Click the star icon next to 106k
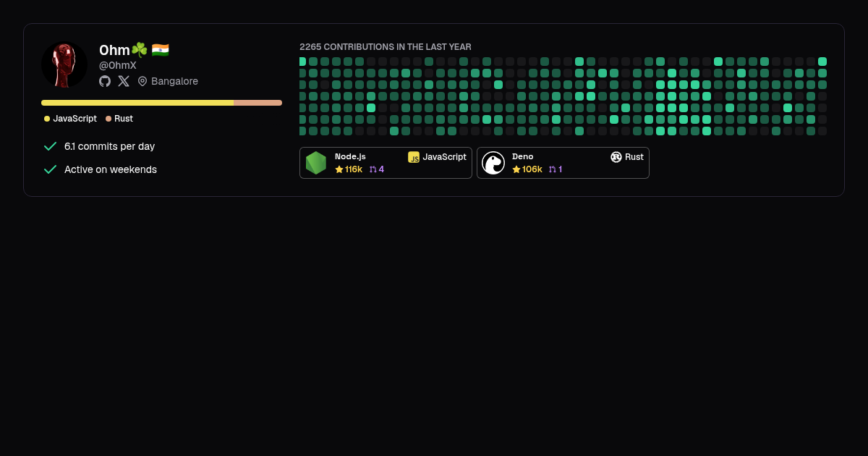The width and height of the screenshot is (868, 456). coord(516,169)
